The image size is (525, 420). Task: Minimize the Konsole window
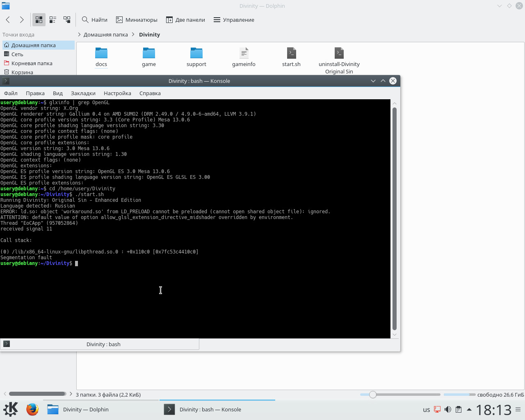coord(373,81)
